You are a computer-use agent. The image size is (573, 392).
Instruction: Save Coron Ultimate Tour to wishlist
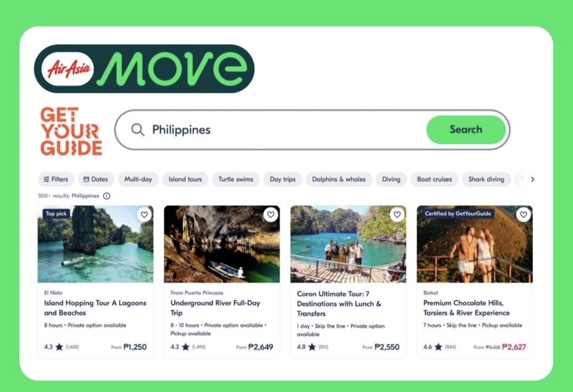[x=397, y=215]
